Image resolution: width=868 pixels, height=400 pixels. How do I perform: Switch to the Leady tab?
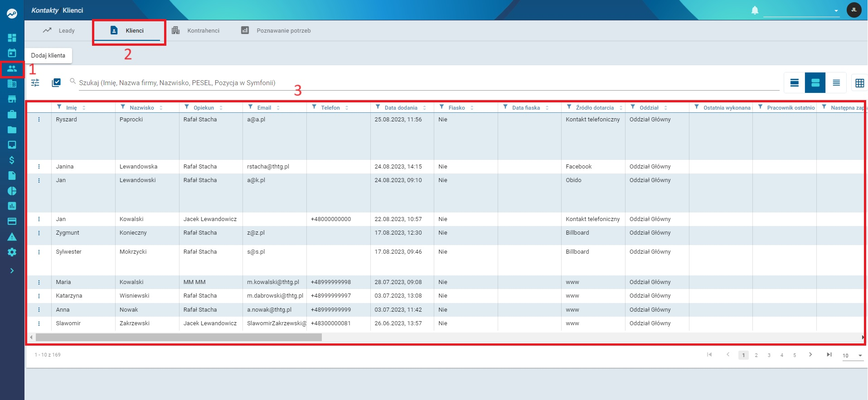pyautogui.click(x=59, y=31)
